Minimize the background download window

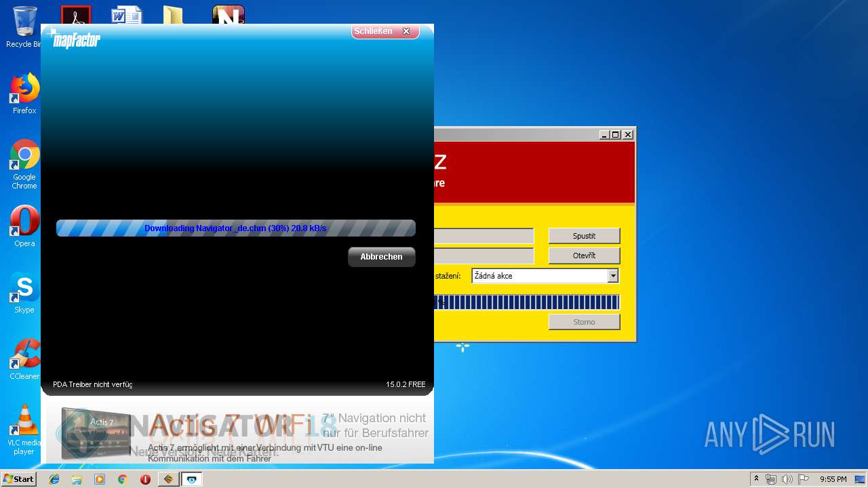[604, 135]
